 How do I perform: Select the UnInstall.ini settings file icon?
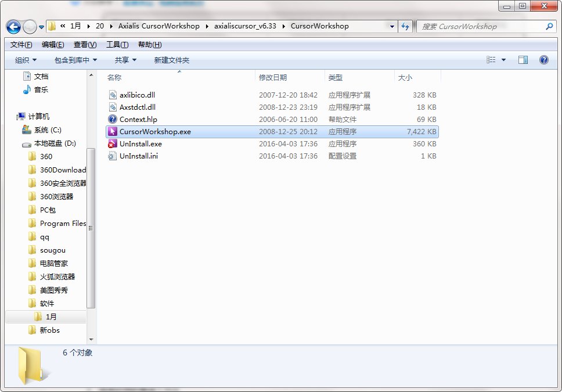(113, 156)
